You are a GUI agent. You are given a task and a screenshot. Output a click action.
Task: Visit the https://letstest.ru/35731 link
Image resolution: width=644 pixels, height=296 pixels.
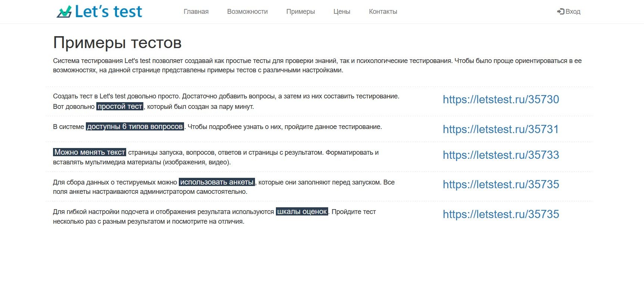tap(501, 129)
